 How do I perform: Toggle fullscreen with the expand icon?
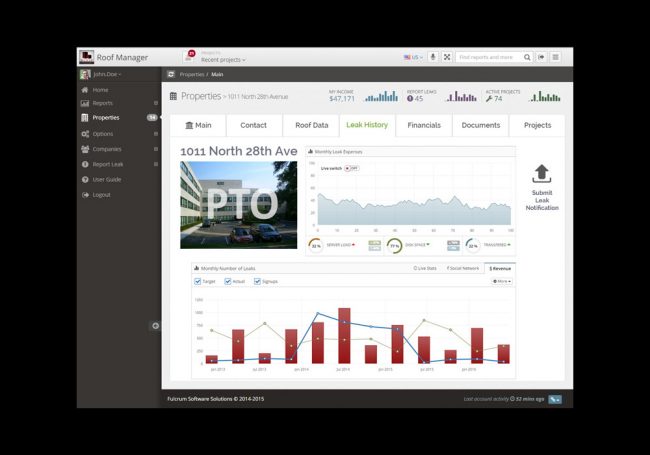[447, 57]
